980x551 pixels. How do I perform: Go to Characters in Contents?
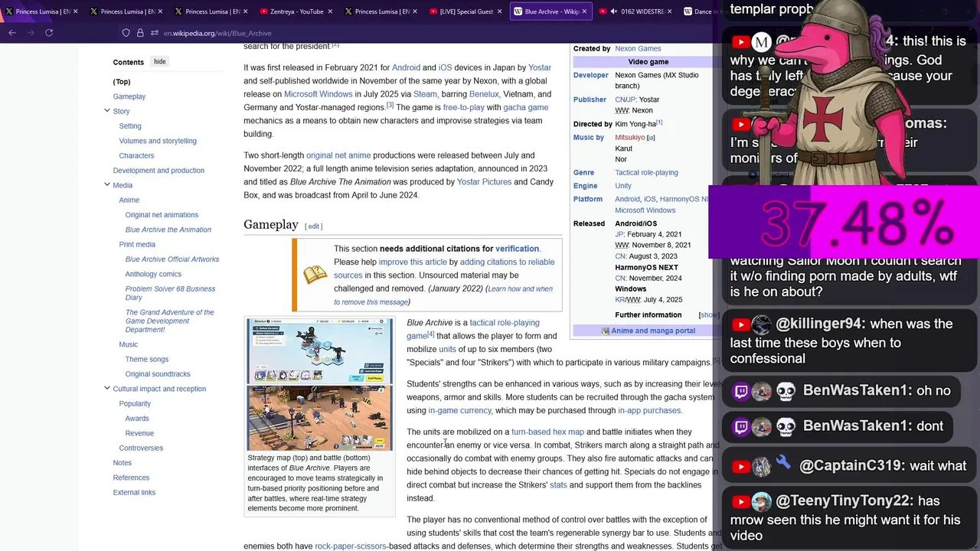[136, 155]
